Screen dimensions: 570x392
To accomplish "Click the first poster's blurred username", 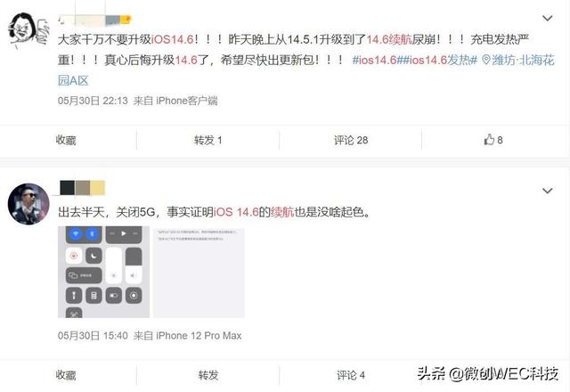I will pos(94,20).
